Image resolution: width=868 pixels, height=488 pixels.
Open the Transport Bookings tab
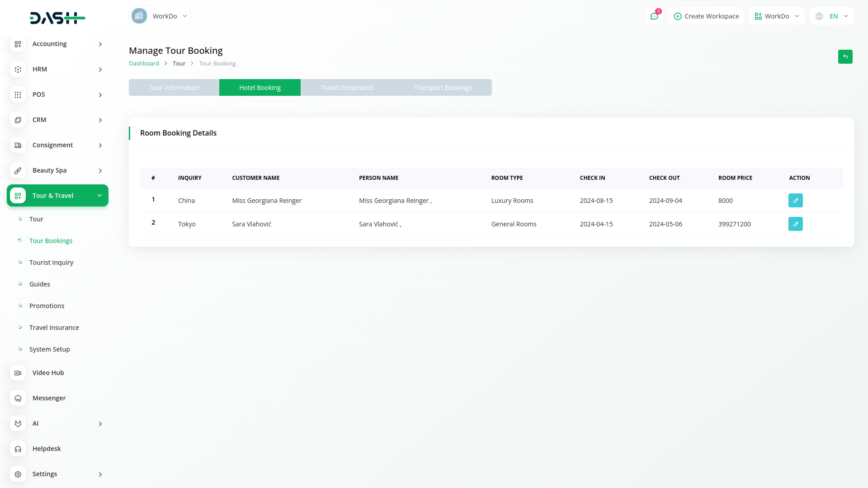(x=443, y=88)
